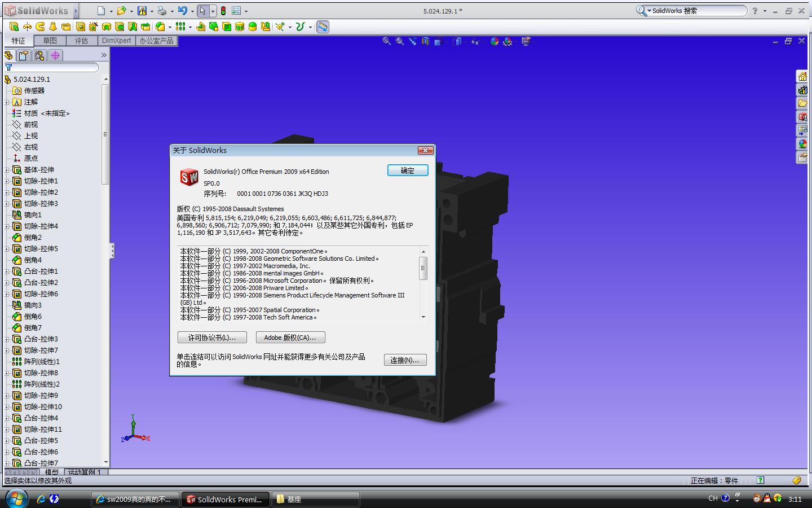Viewport: 812px width, 508px height.
Task: Click the Open file folder icon
Action: [x=121, y=11]
